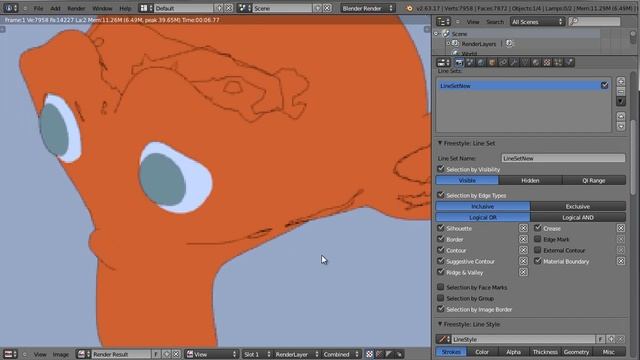
Task: Switch to the Modifiers properties tab icon
Action: coord(514,62)
